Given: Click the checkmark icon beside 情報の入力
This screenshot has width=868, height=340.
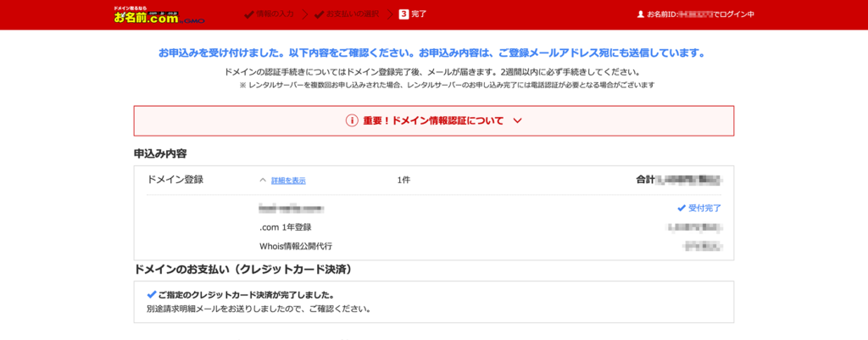Looking at the screenshot, I should point(249,14).
